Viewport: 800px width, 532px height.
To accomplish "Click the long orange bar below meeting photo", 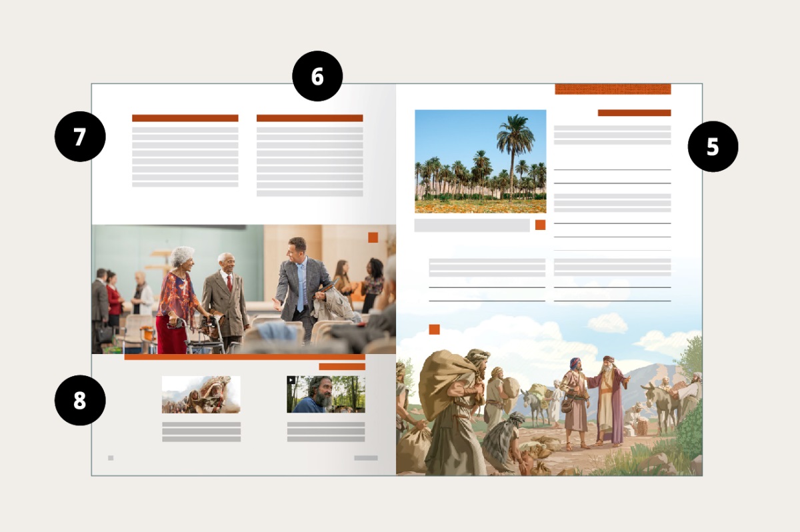I will (244, 357).
